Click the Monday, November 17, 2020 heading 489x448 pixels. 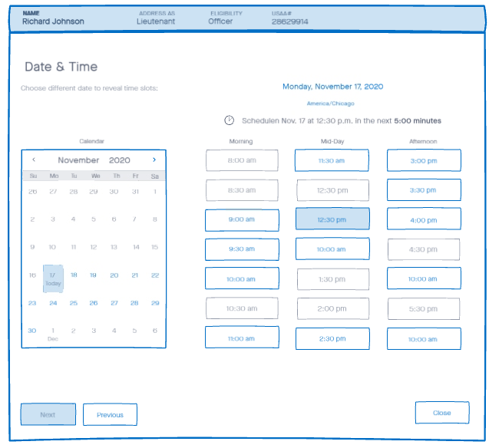(x=332, y=87)
